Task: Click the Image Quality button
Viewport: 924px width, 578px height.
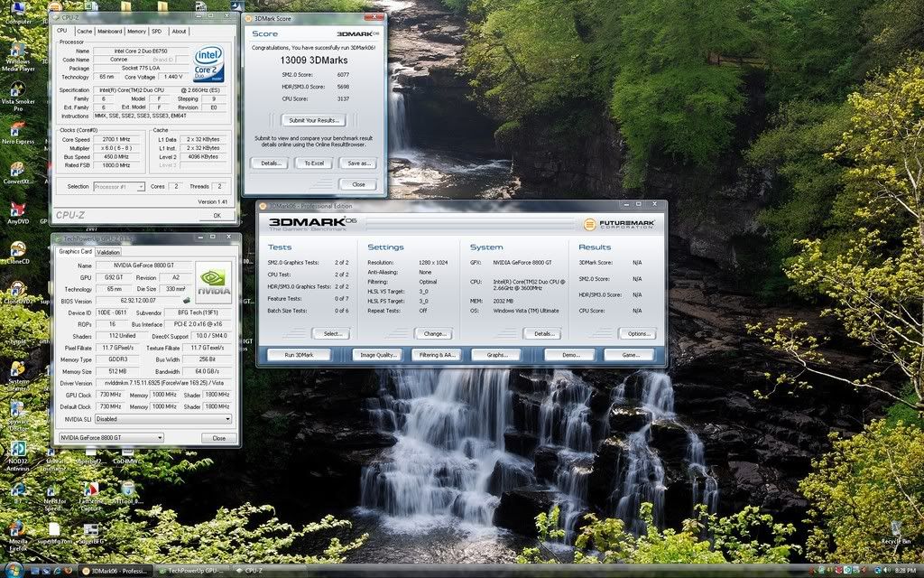Action: pos(377,355)
